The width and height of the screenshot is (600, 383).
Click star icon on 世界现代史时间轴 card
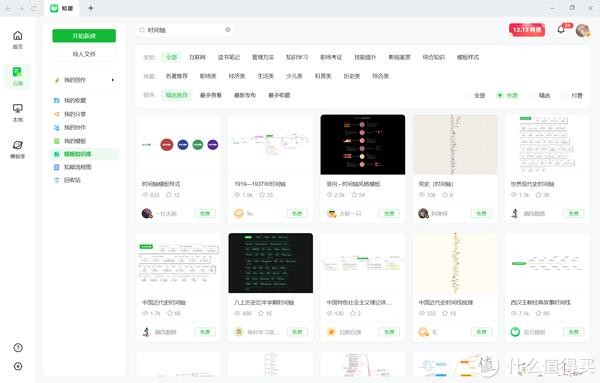(x=538, y=195)
